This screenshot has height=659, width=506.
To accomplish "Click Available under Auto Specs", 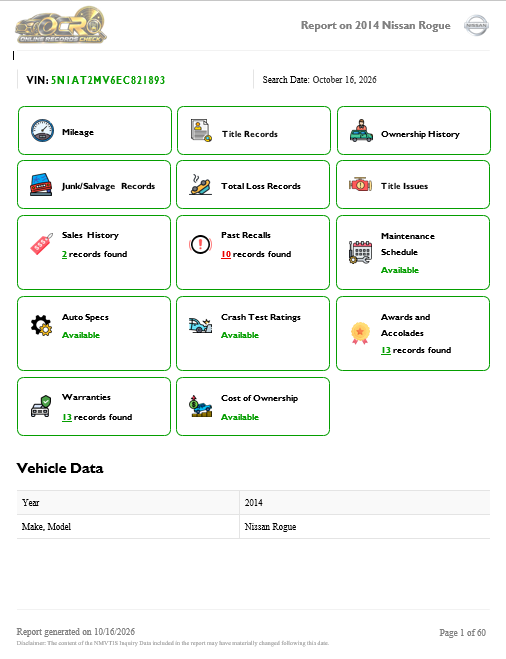I will [81, 335].
